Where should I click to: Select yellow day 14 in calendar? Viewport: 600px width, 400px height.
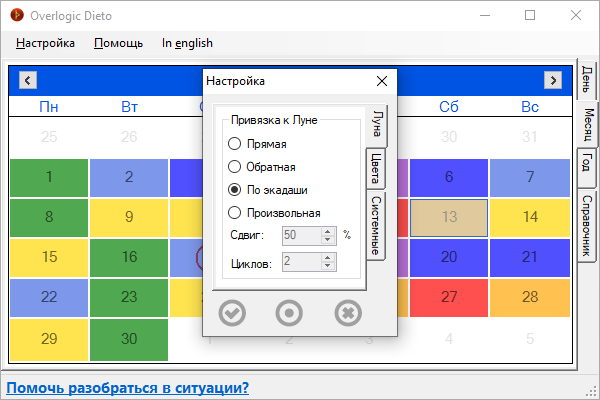point(530,217)
